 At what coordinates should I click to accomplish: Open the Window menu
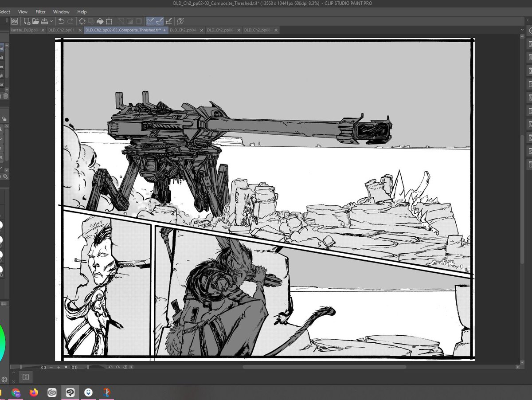pos(61,12)
